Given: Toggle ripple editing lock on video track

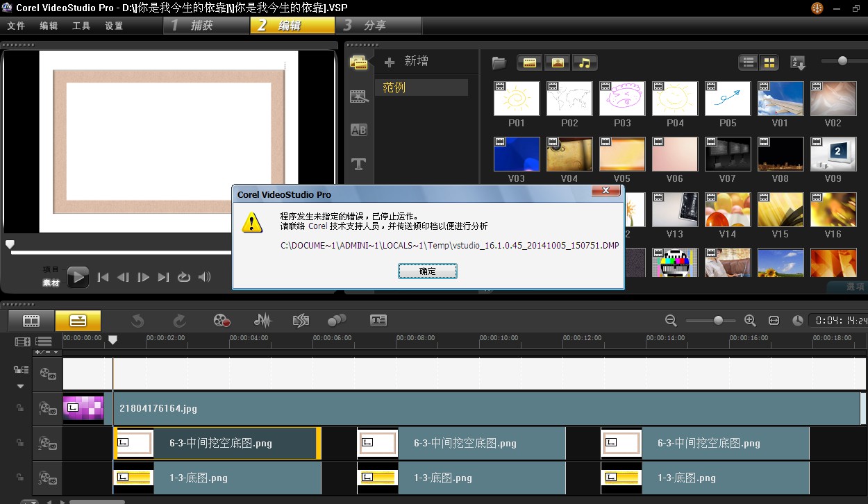Looking at the screenshot, I should (x=21, y=370).
